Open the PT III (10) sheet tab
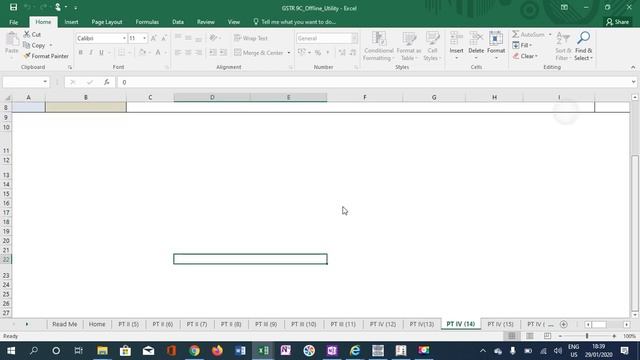Screen dimensions: 640x360 (x=304, y=324)
